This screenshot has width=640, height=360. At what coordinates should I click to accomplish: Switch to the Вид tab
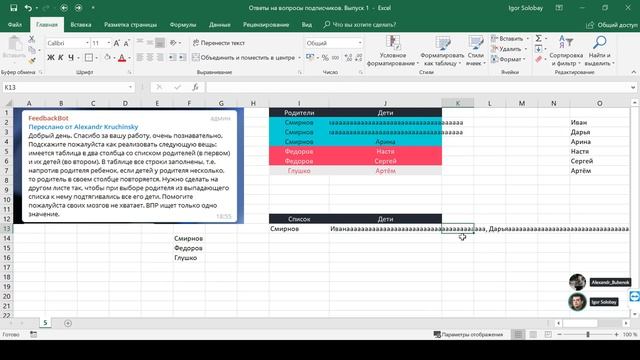point(307,25)
